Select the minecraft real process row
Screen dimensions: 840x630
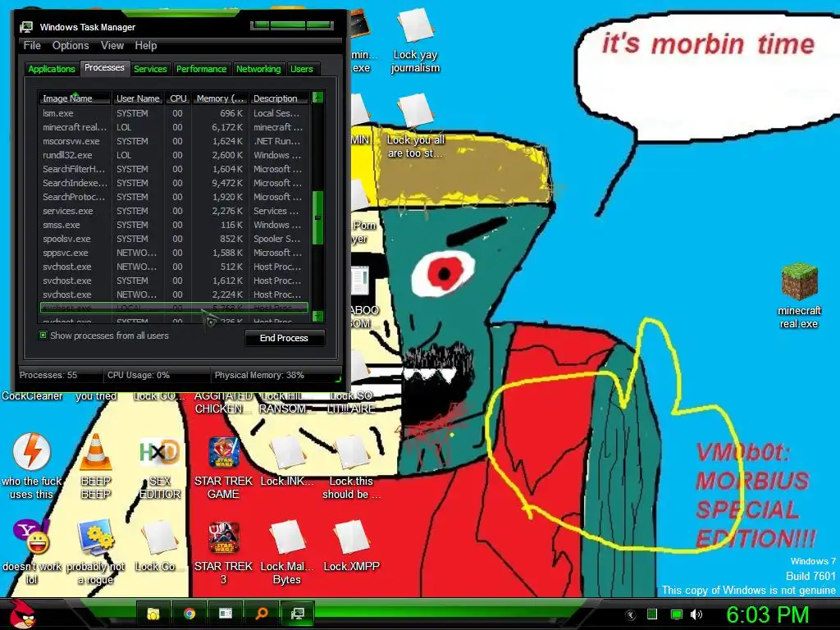174,127
